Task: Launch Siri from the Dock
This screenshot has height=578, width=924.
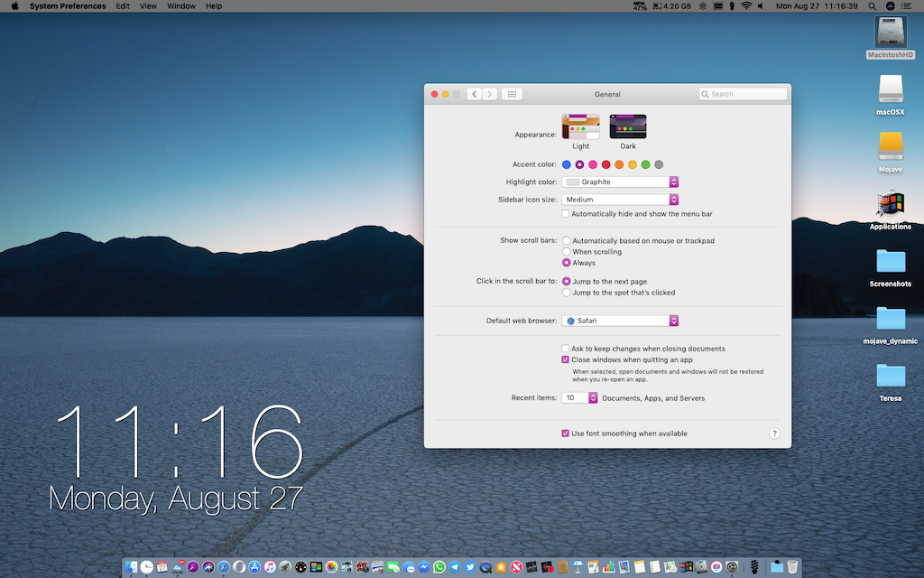Action: click(208, 567)
